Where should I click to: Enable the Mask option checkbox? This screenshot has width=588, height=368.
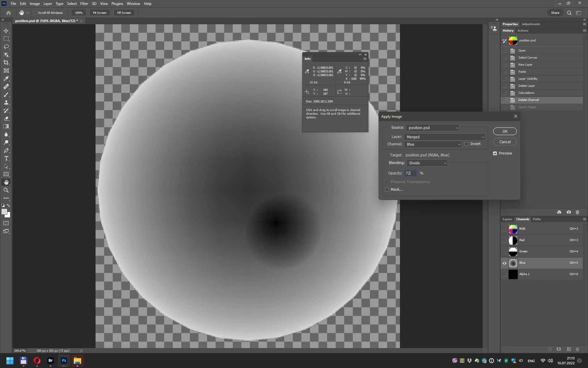(x=387, y=190)
